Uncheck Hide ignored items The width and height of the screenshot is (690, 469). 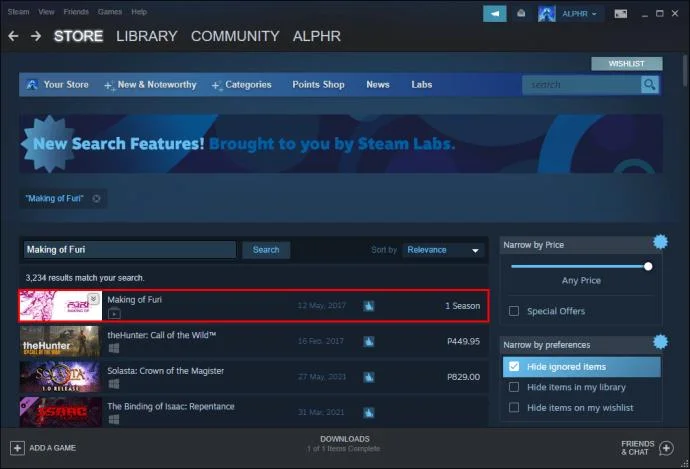point(514,366)
